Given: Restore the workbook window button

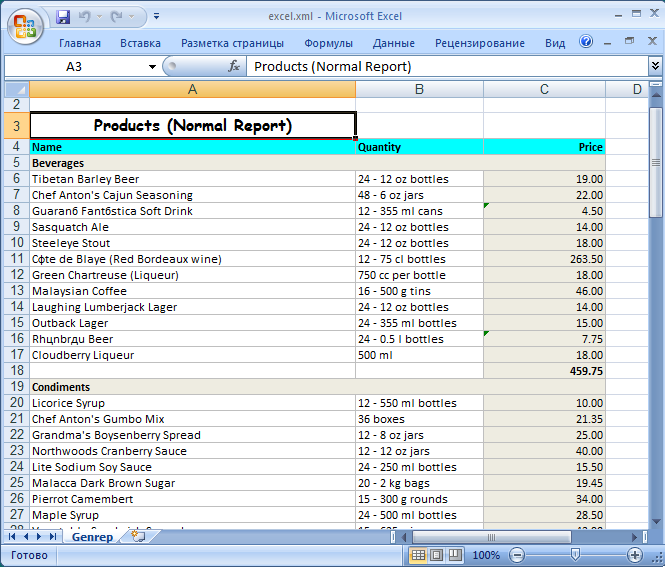Looking at the screenshot, I should (630, 41).
